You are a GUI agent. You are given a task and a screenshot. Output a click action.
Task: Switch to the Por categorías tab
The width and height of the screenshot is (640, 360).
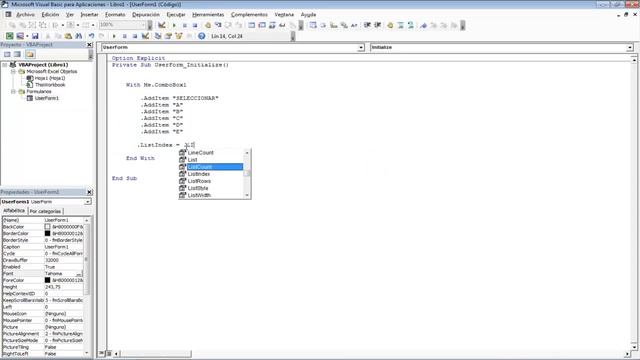pos(45,211)
